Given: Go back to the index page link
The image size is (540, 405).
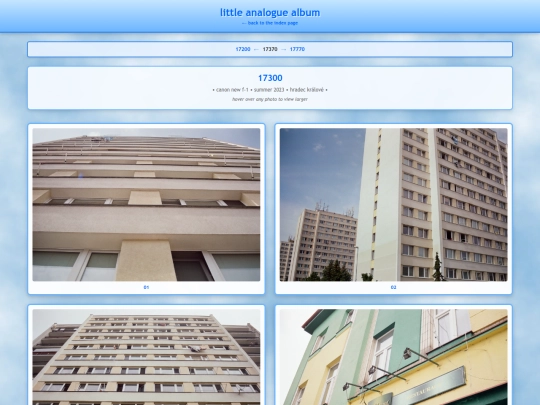Looking at the screenshot, I should pyautogui.click(x=270, y=23).
